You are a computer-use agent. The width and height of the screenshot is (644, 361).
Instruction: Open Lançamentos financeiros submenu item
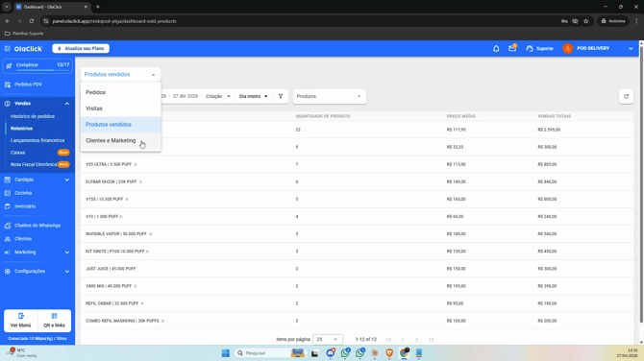pyautogui.click(x=37, y=140)
